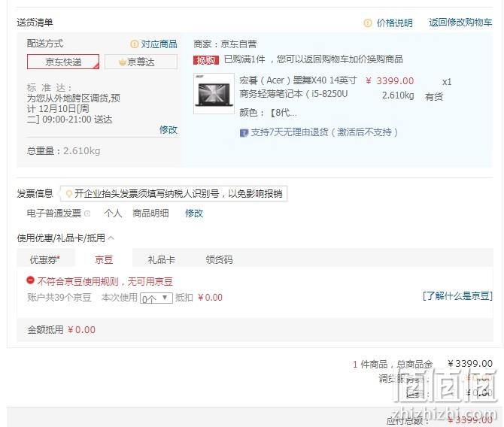
Task: Click the lightbulb tip icon in invoice notice
Action: point(68,194)
